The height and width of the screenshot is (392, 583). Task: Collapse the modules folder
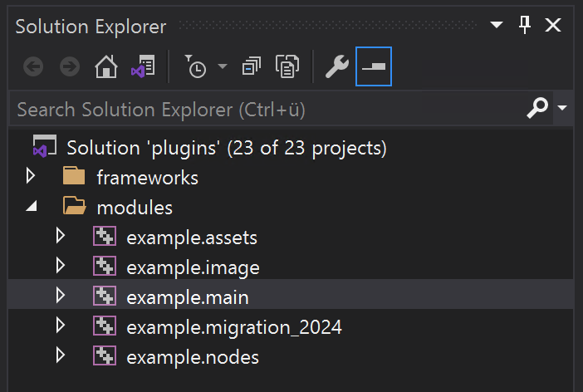click(32, 207)
